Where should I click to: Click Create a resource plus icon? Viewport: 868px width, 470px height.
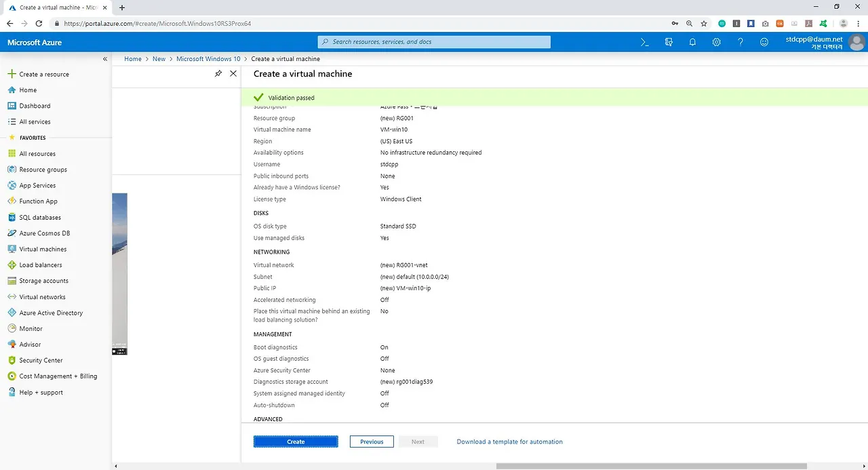point(12,74)
